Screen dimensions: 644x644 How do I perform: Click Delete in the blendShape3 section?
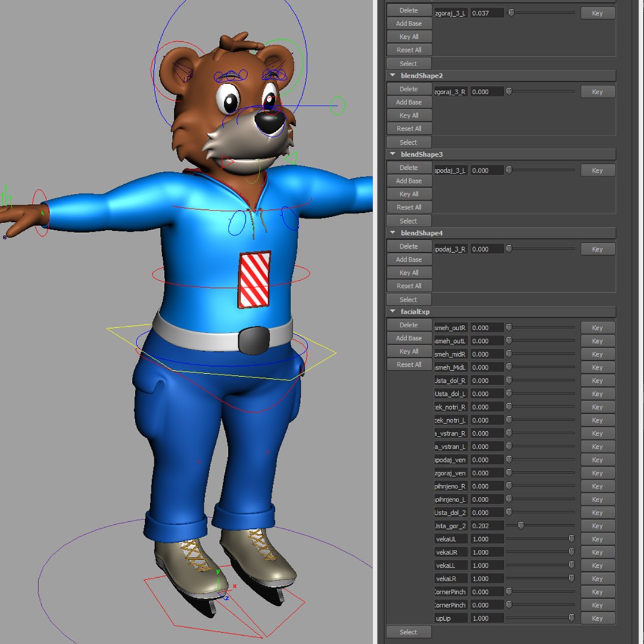pos(409,168)
